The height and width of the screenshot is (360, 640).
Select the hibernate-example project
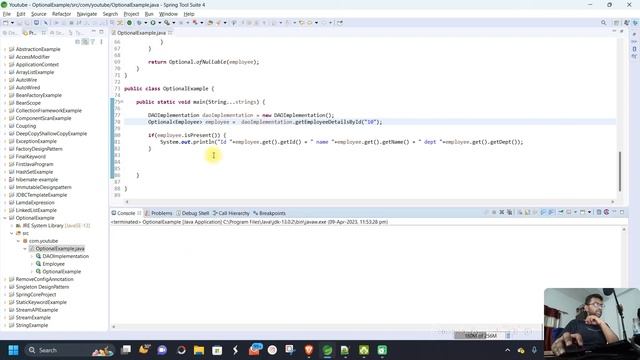37,180
